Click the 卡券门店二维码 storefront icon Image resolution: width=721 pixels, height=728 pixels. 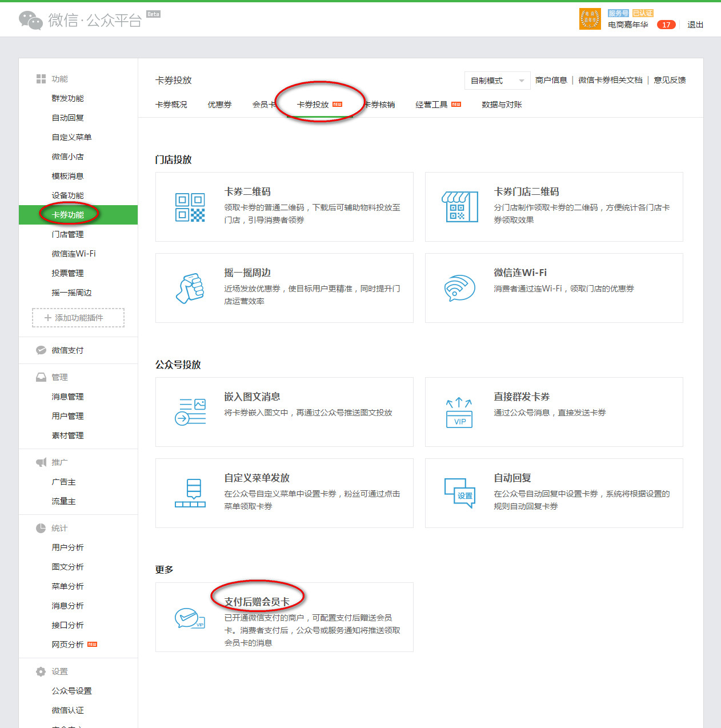point(460,207)
